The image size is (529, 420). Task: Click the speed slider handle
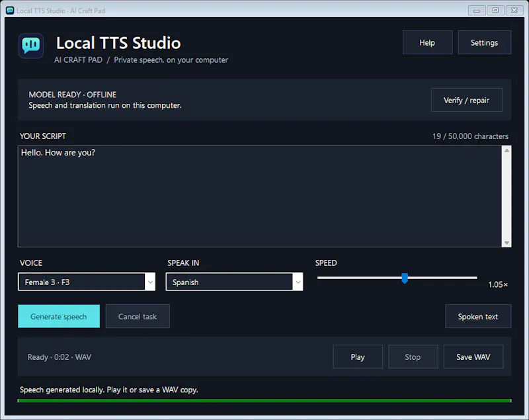tap(405, 278)
